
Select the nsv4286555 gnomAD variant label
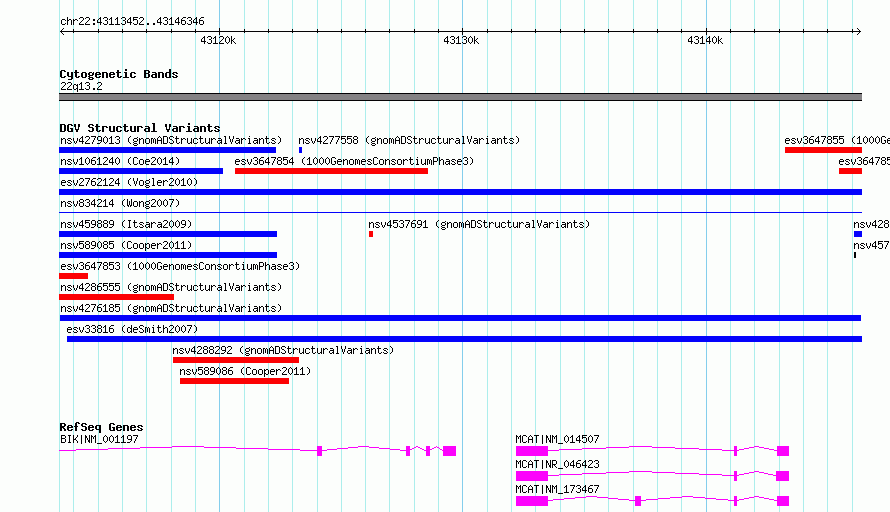171,287
